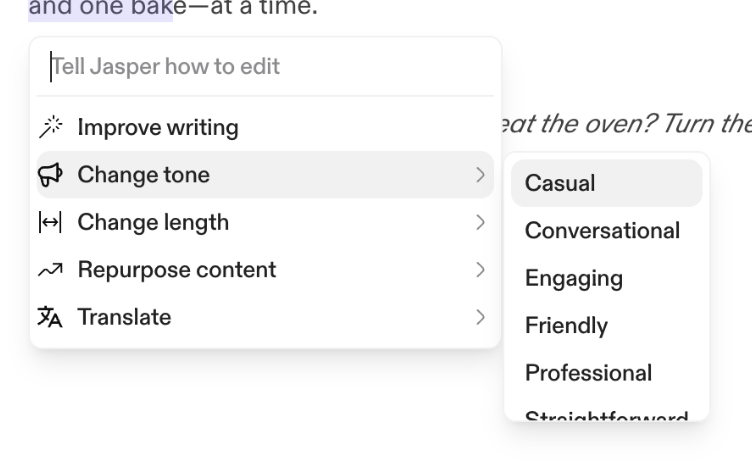Image resolution: width=752 pixels, height=476 pixels.
Task: Expand the Change length submenu chevron
Action: [x=480, y=223]
